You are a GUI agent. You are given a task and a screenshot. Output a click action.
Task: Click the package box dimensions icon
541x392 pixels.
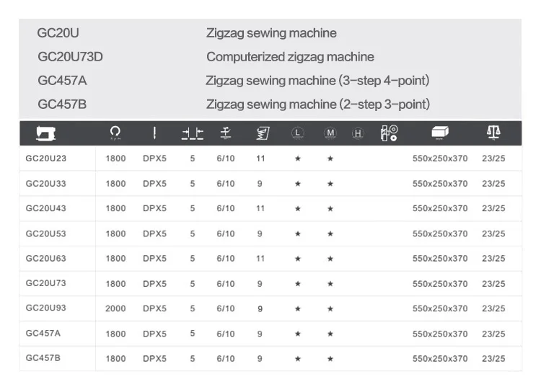pos(439,133)
